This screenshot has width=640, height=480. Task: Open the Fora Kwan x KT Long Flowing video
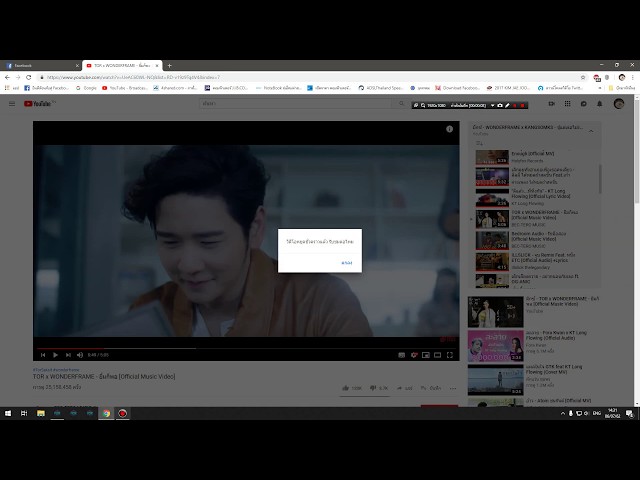point(533,346)
